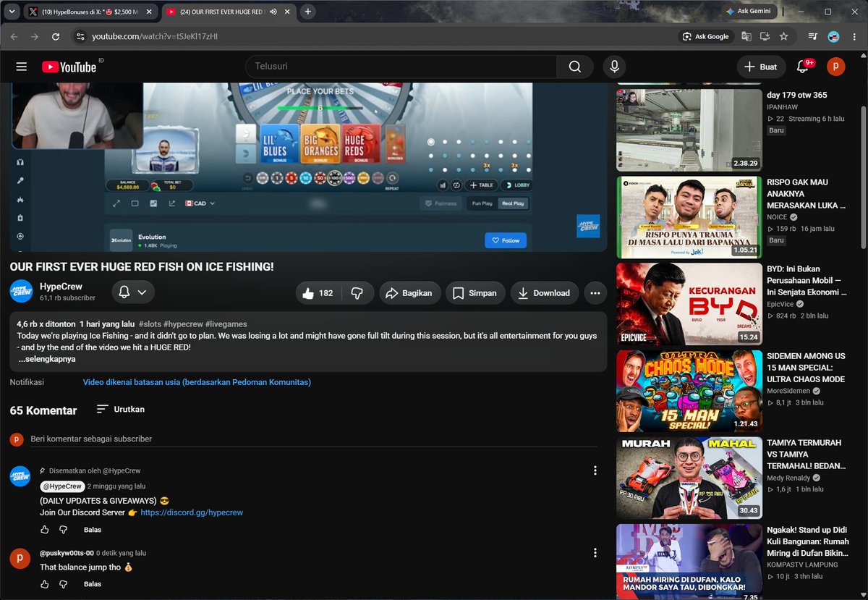The width and height of the screenshot is (868, 600).
Task: Open the Urutkan sort comments menu
Action: coord(120,409)
